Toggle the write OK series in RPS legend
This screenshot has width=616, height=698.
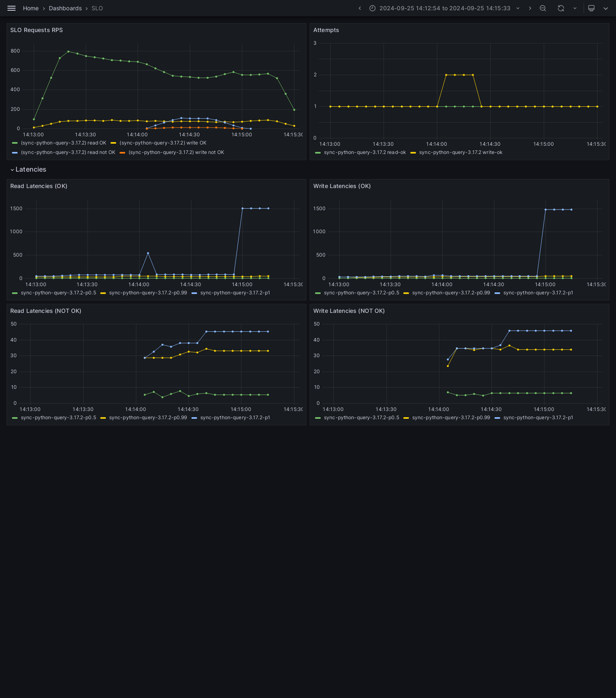point(163,143)
